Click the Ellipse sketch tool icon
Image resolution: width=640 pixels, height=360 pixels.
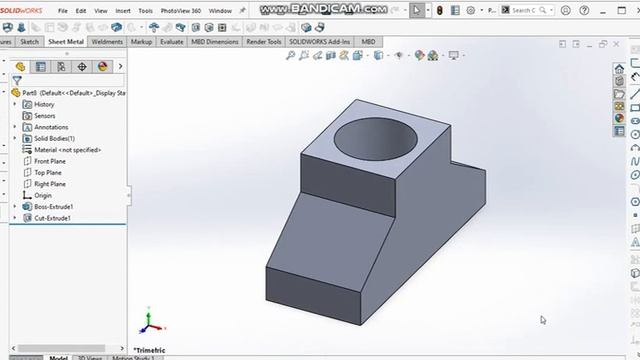click(x=635, y=175)
